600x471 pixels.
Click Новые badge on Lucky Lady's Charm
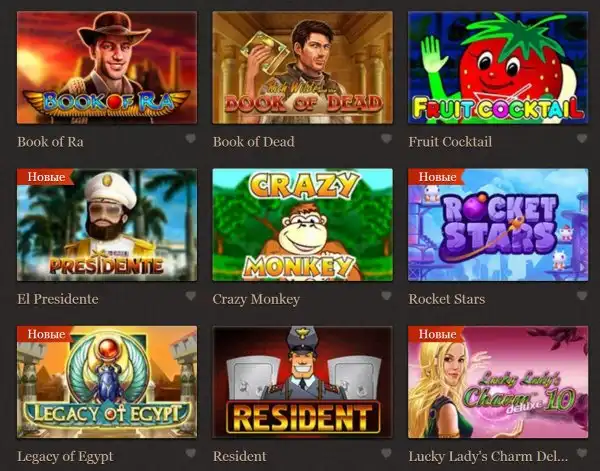coord(437,334)
